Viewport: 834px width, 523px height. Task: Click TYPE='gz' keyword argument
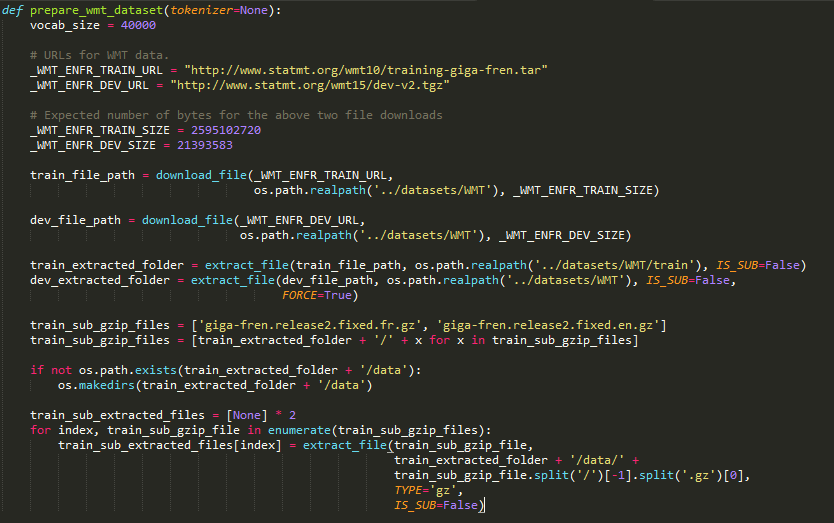(x=425, y=490)
